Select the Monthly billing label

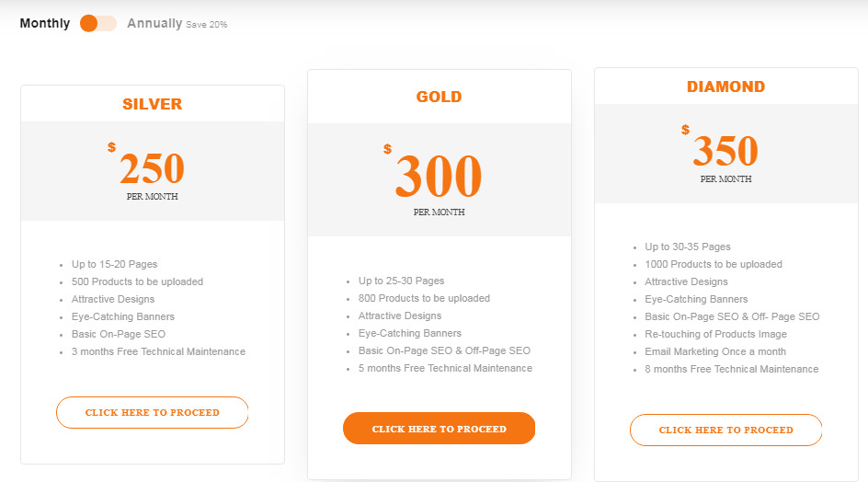[45, 23]
